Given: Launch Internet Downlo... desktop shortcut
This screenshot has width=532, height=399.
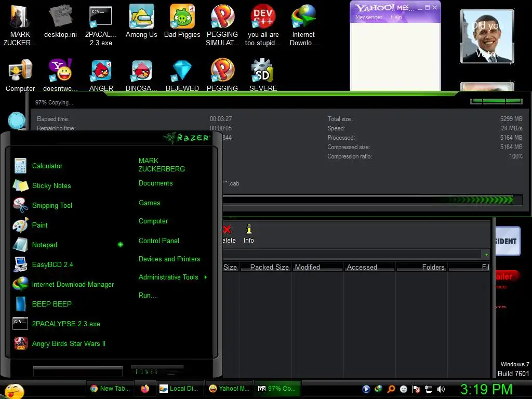Looking at the screenshot, I should (x=303, y=24).
